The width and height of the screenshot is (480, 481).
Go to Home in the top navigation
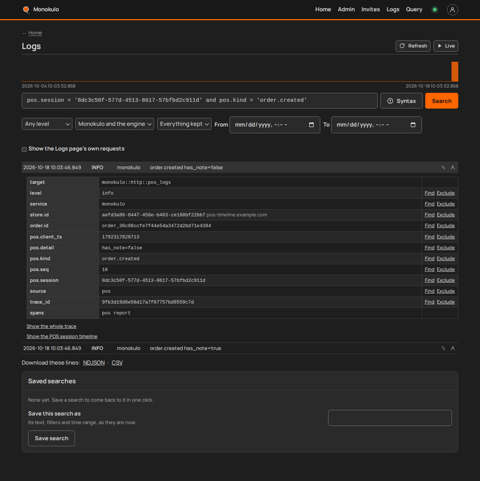tap(323, 10)
